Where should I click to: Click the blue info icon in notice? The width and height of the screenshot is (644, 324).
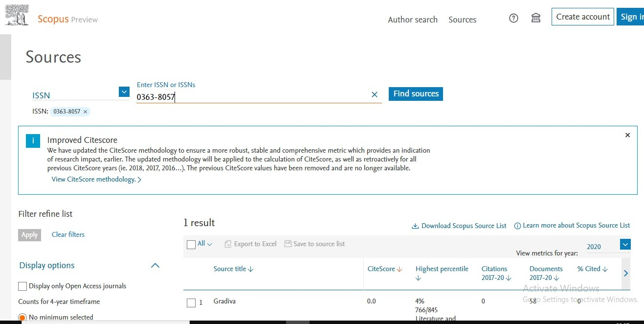coord(33,141)
